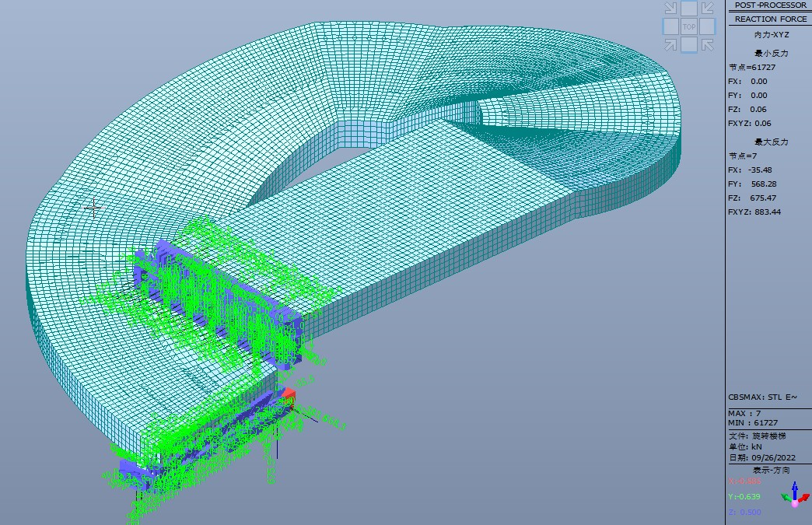
Task: Click the square left of TOP on view cube
Action: [x=671, y=26]
